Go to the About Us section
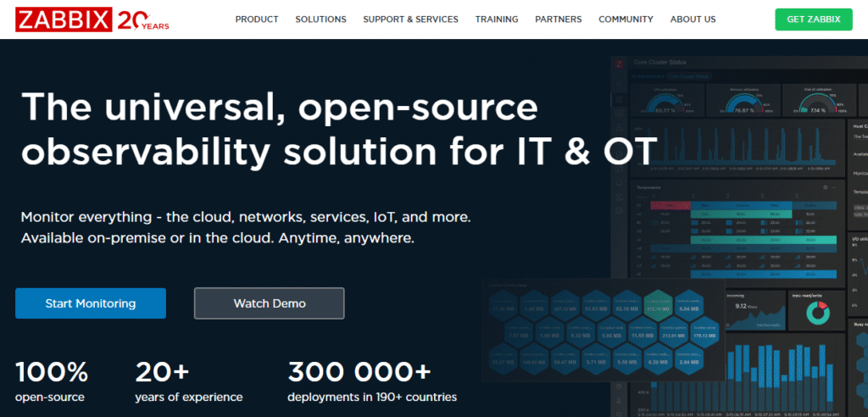 (x=693, y=19)
